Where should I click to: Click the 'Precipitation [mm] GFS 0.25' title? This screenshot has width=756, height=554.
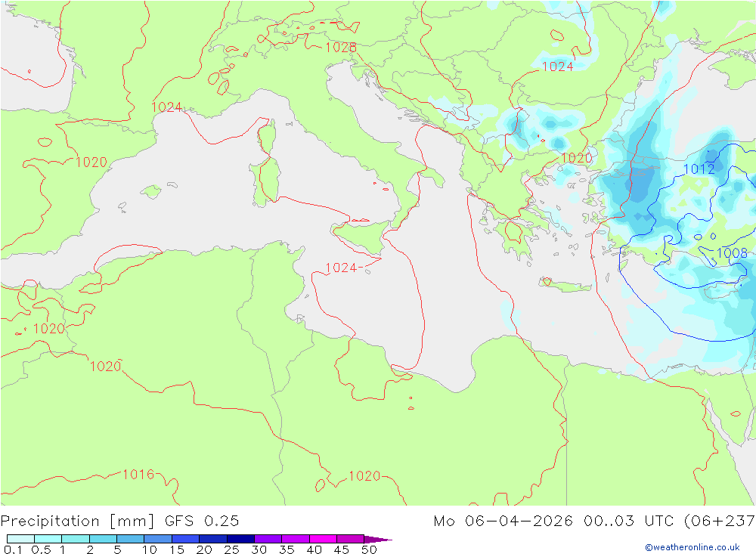[119, 522]
